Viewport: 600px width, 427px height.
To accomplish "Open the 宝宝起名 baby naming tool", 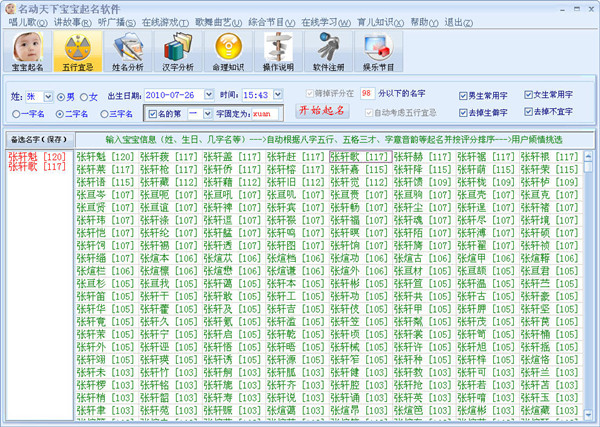I will point(30,51).
